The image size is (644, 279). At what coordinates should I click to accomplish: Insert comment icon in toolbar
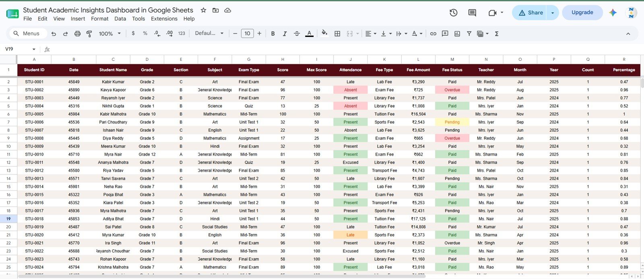445,34
